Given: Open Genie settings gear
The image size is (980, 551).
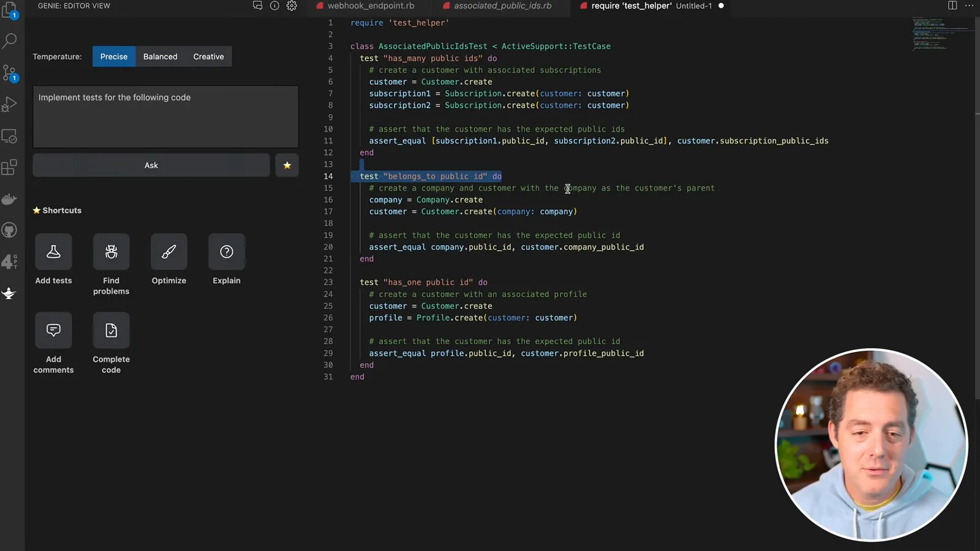Looking at the screenshot, I should click(292, 6).
